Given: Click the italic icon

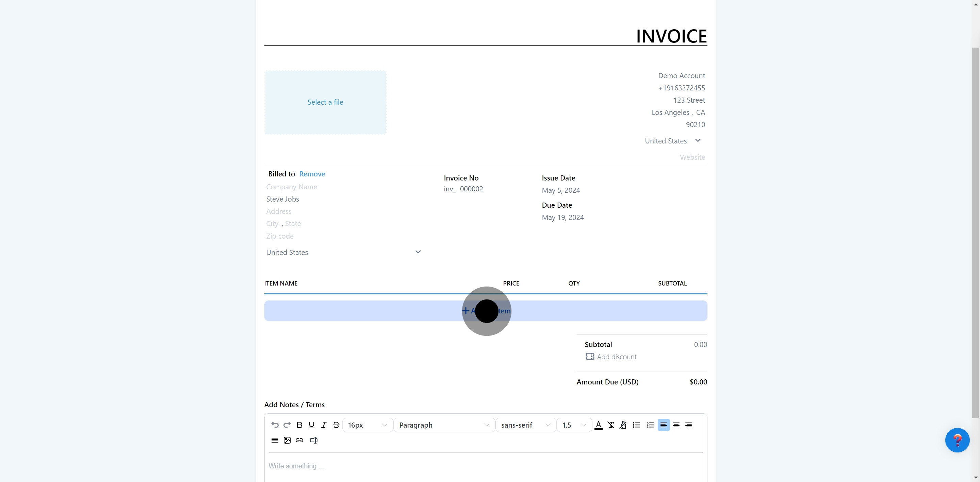Looking at the screenshot, I should (x=324, y=425).
